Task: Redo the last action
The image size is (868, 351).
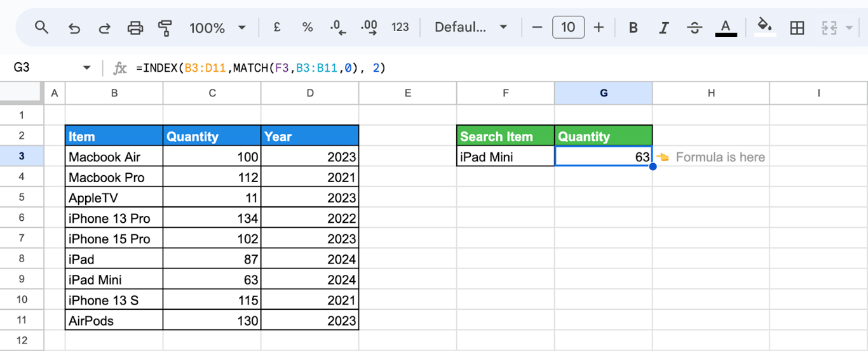Action: point(104,27)
